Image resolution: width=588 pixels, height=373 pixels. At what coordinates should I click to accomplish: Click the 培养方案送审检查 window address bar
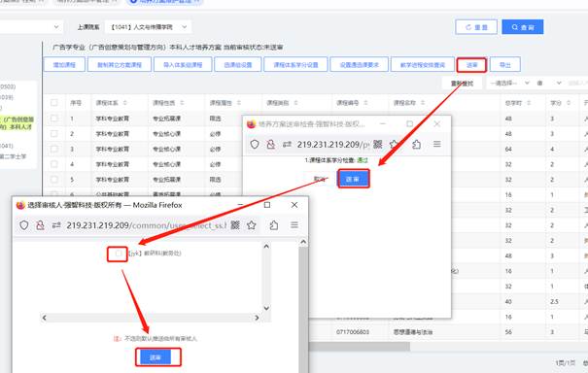pos(333,145)
